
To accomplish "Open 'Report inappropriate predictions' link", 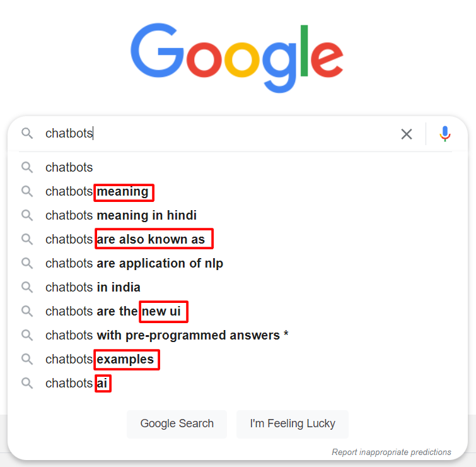I will (392, 452).
